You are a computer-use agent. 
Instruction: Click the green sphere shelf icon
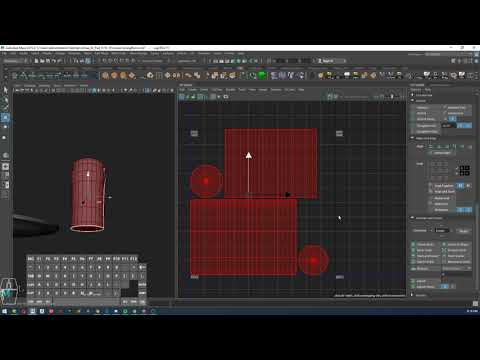262,75
